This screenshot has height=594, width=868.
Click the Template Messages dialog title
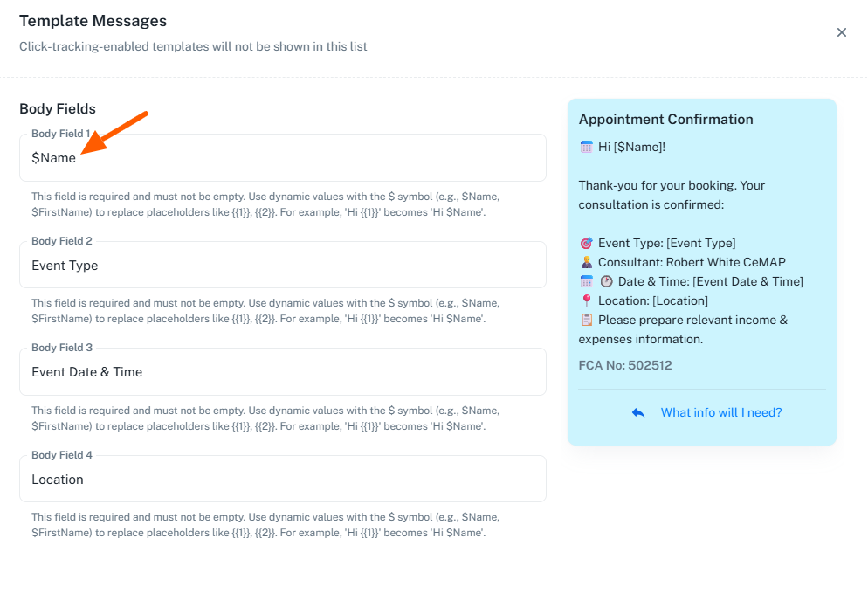(93, 21)
